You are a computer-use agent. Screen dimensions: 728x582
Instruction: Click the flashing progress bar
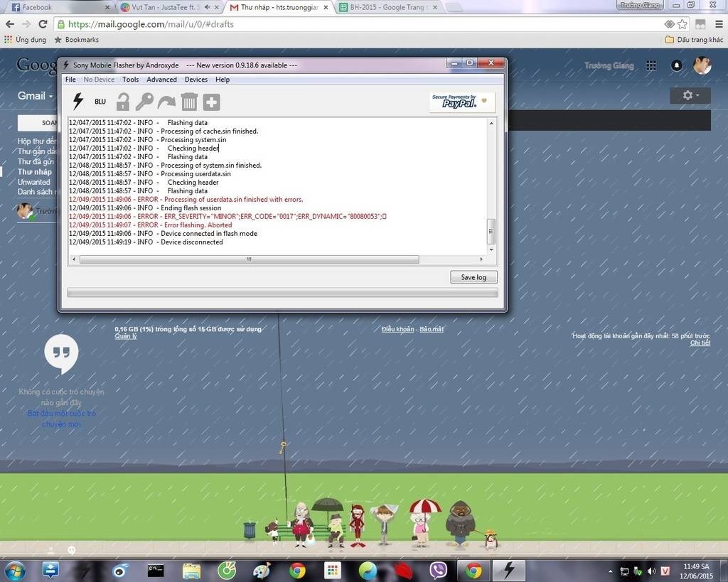282,292
